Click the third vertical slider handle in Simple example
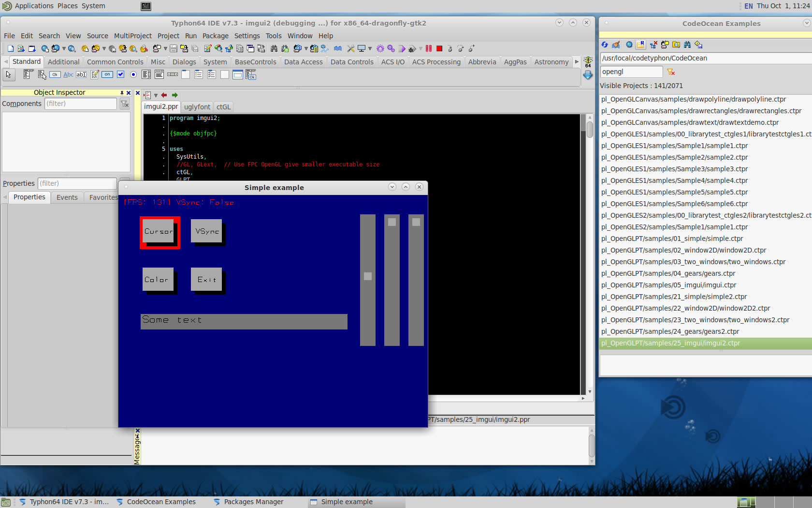 [416, 222]
